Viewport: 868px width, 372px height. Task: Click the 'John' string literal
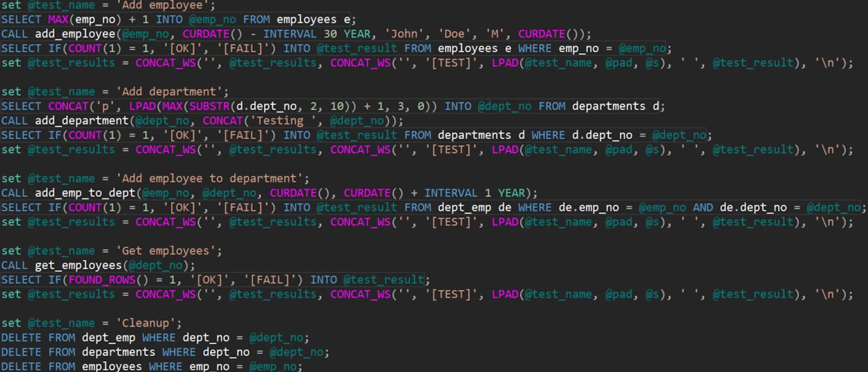(x=404, y=34)
